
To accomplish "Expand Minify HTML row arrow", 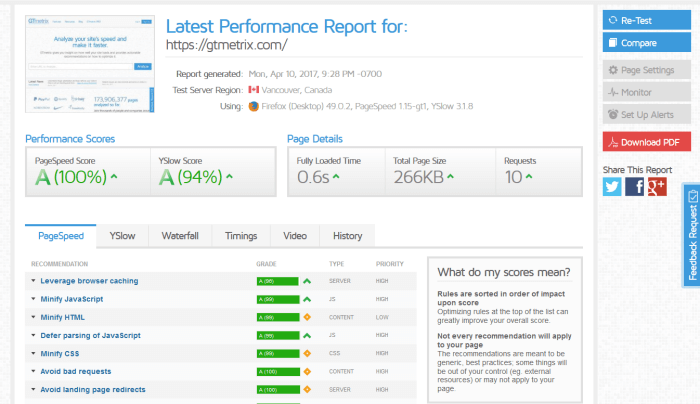I will coord(33,317).
